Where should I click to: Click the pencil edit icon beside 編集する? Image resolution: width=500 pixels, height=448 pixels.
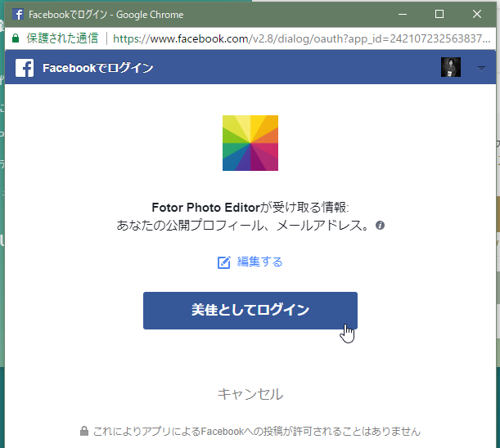click(224, 262)
